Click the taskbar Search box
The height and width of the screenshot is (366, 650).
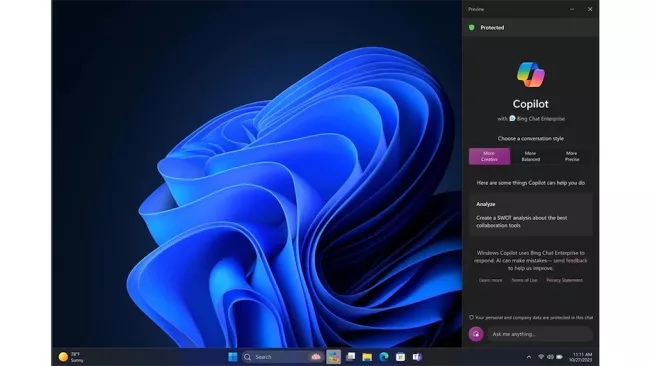282,357
